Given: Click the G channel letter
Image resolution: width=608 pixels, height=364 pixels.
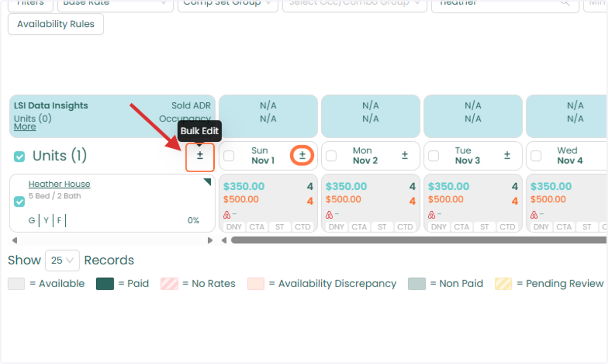Looking at the screenshot, I should (x=32, y=221).
